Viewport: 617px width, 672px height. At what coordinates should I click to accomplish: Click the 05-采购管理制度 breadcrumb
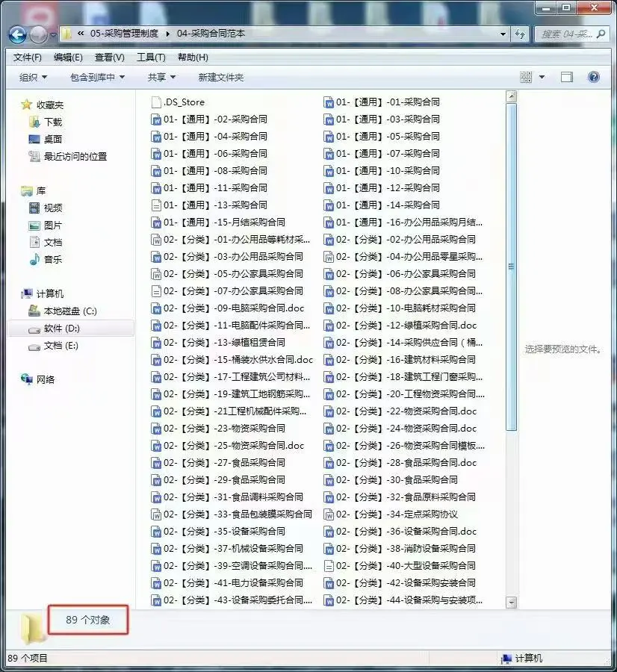124,34
